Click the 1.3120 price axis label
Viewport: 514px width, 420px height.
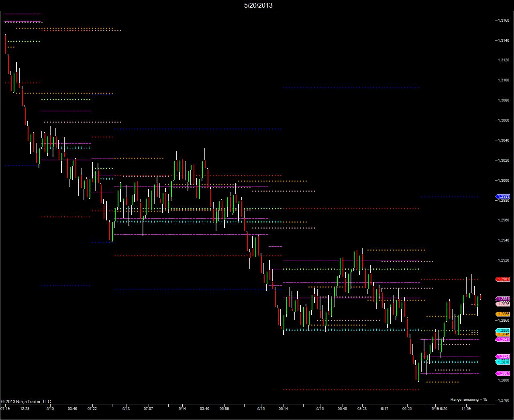point(504,60)
